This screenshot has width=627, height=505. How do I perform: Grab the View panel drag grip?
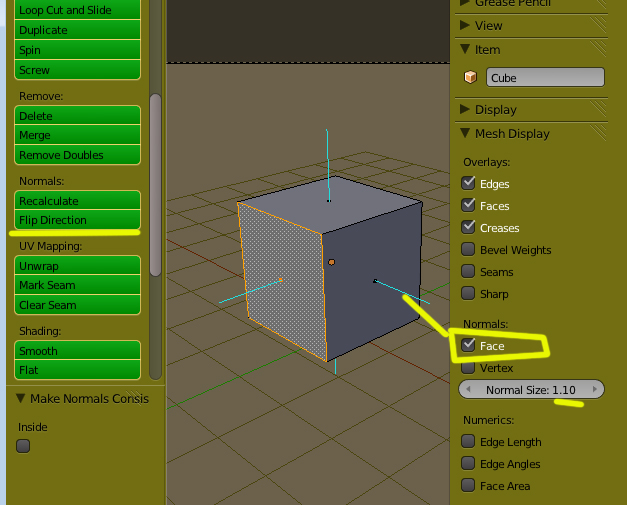point(599,25)
